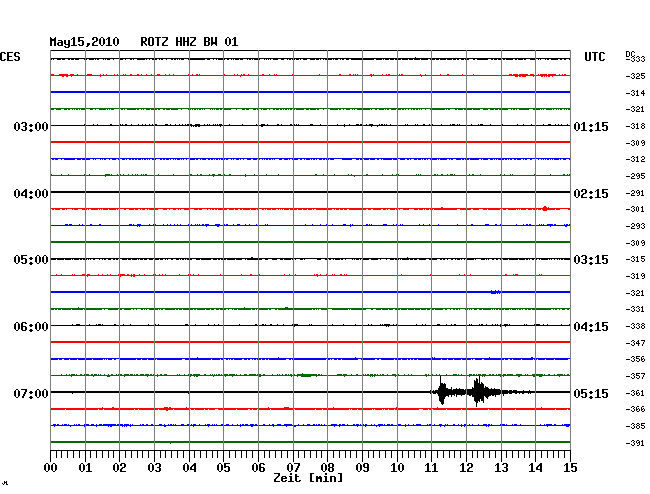This screenshot has width=650, height=494.
Task: Select minute tick label "02"
Action: coord(119,467)
